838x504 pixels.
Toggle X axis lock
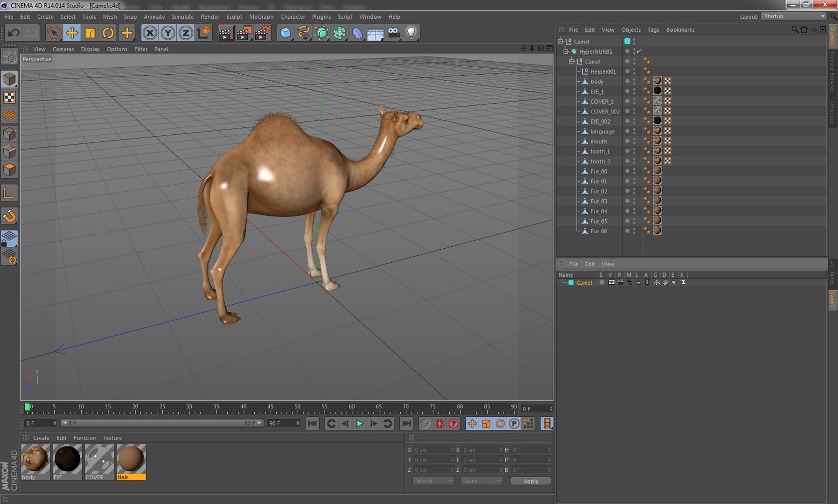click(150, 33)
